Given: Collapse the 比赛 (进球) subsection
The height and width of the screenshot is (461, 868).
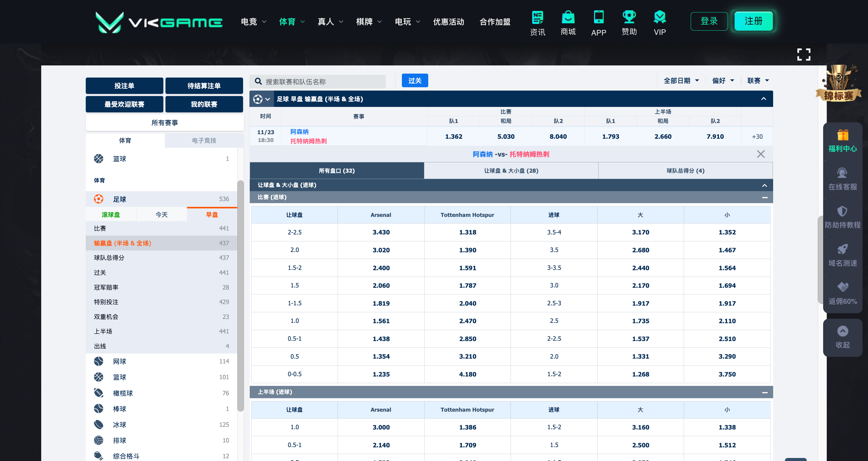Looking at the screenshot, I should pyautogui.click(x=765, y=197).
